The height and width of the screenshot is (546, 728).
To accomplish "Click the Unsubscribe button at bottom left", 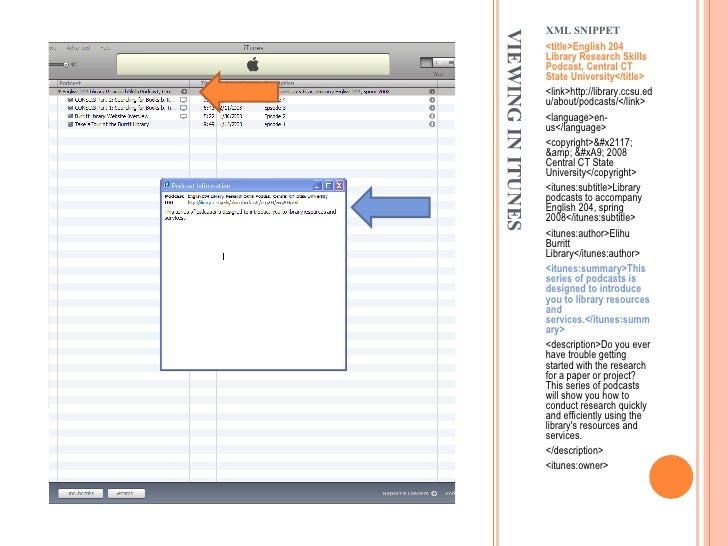I will pos(81,493).
